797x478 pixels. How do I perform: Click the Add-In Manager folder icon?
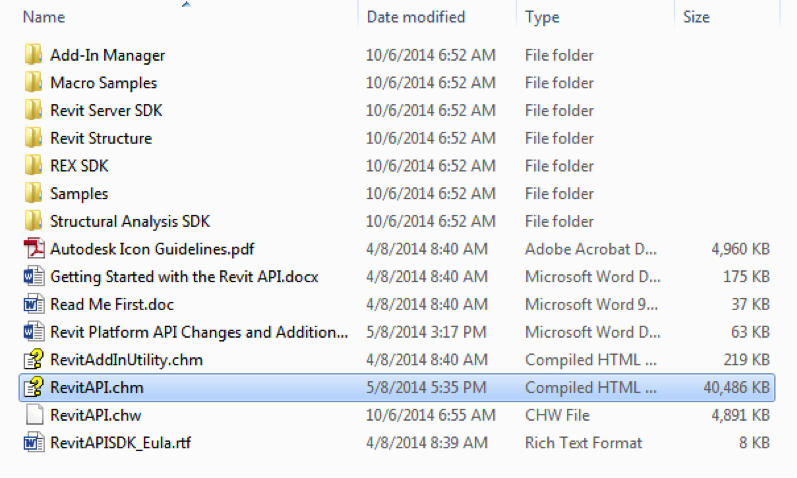34,55
